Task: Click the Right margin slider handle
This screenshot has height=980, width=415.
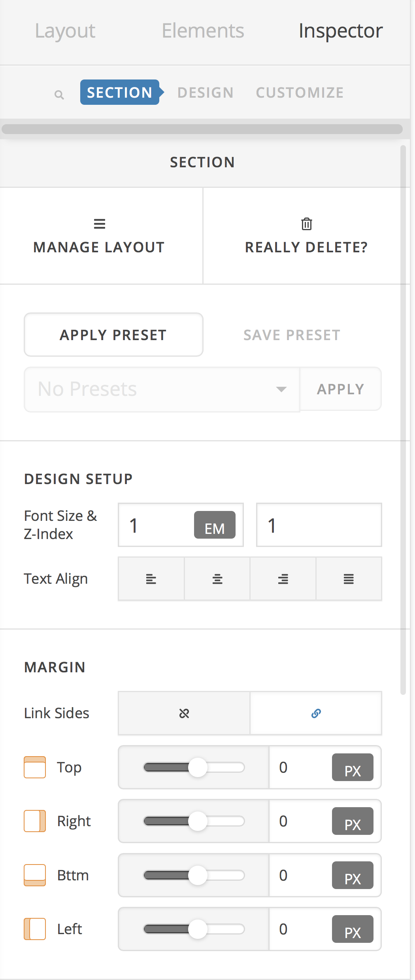Action: pyautogui.click(x=198, y=821)
